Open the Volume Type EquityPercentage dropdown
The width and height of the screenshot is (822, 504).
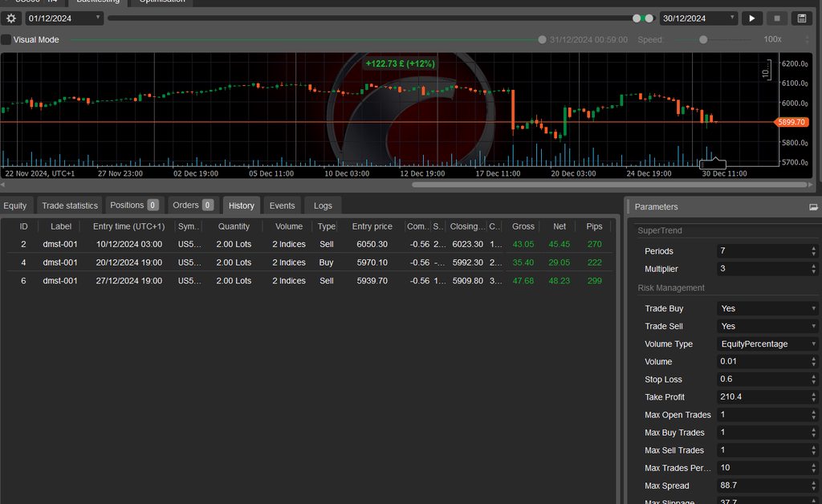click(x=767, y=343)
